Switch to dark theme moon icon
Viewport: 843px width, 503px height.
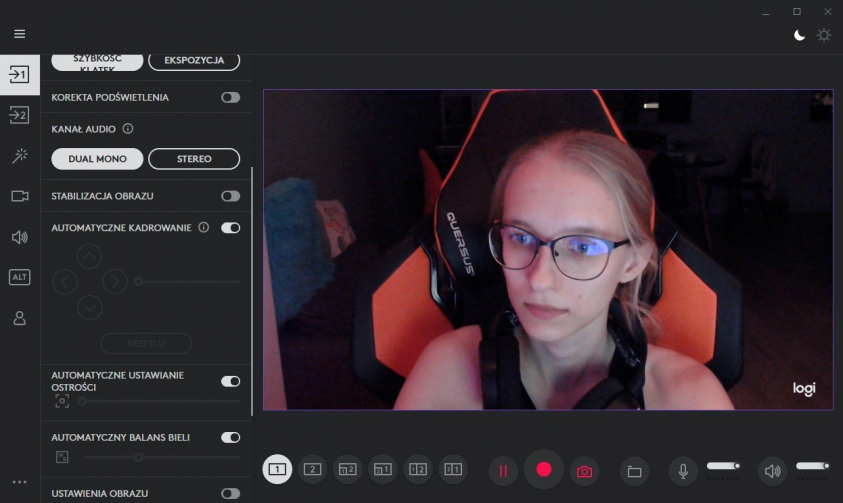pos(799,35)
